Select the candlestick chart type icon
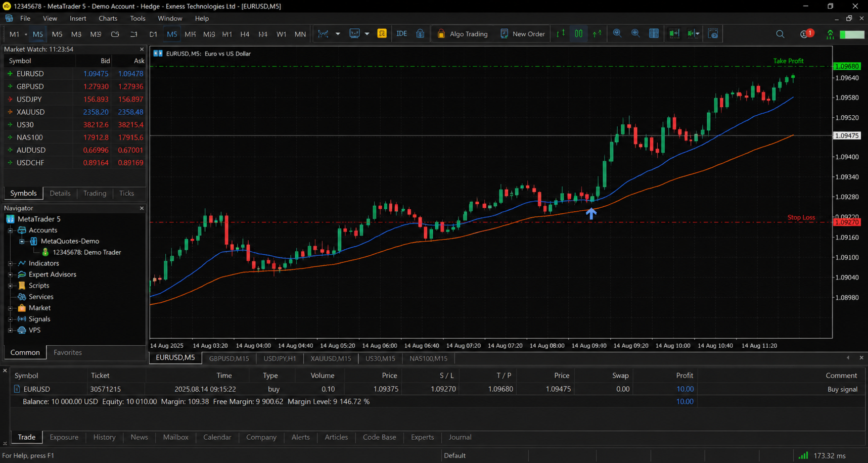The width and height of the screenshot is (868, 463). point(578,34)
